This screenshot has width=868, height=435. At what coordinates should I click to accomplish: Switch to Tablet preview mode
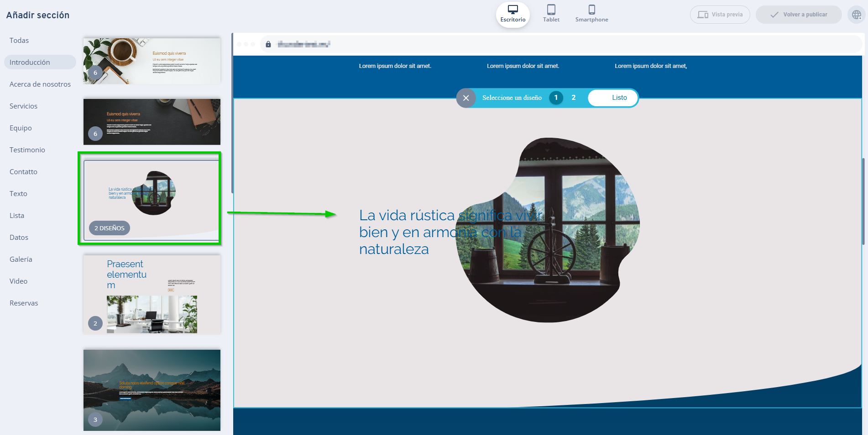551,14
